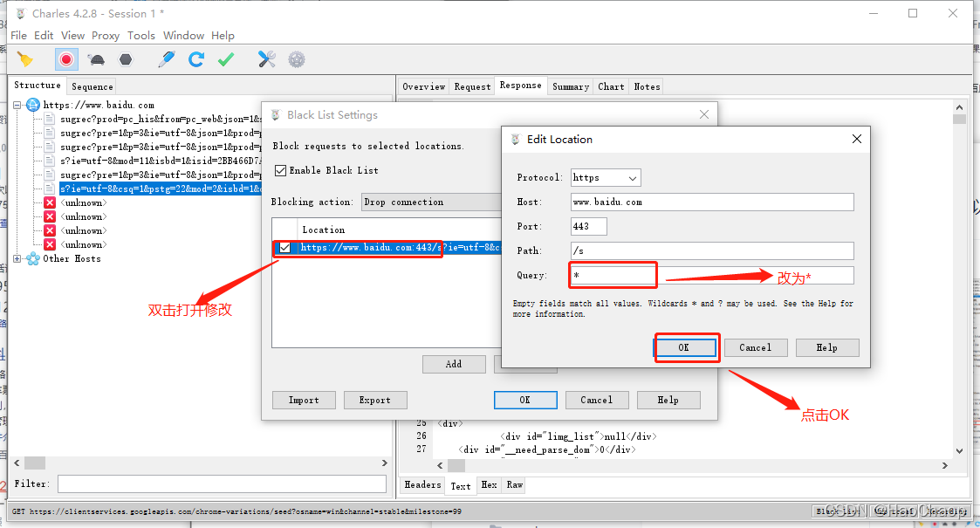Click Cancel in Black List Settings

coord(597,400)
